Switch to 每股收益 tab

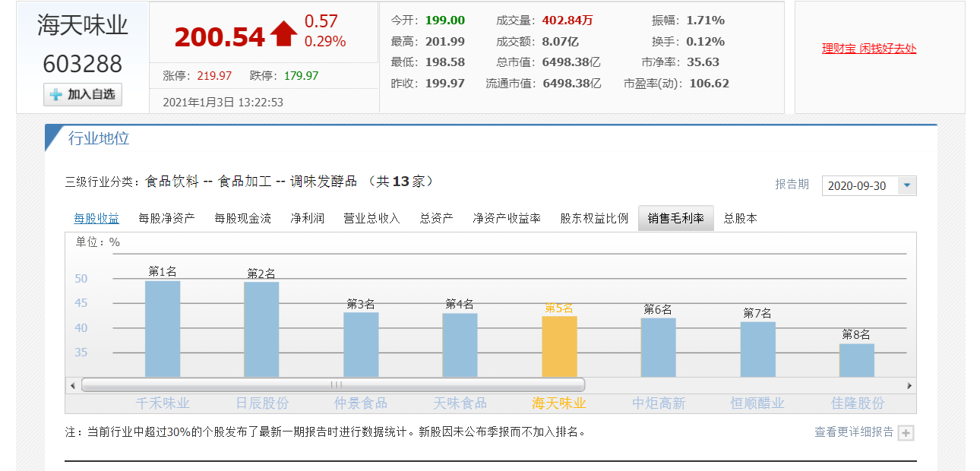96,218
